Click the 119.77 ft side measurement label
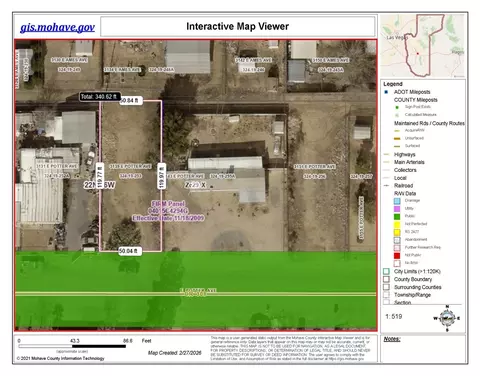The width and height of the screenshot is (480, 376). [x=100, y=176]
